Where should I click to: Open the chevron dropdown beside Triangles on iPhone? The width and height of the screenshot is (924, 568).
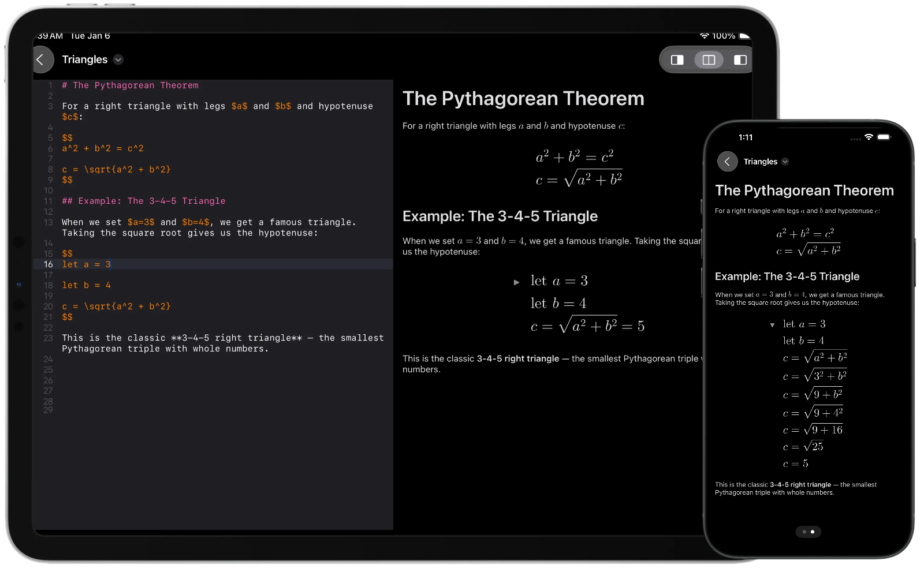point(785,162)
